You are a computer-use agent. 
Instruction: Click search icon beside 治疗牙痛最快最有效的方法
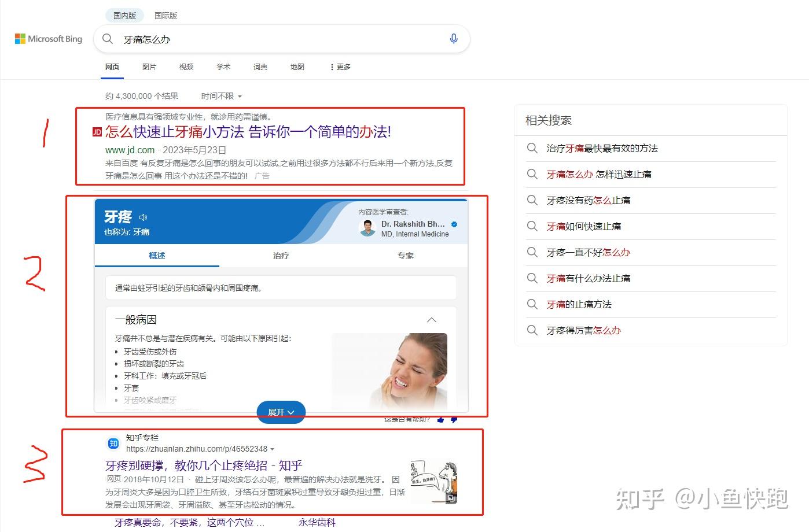(532, 148)
